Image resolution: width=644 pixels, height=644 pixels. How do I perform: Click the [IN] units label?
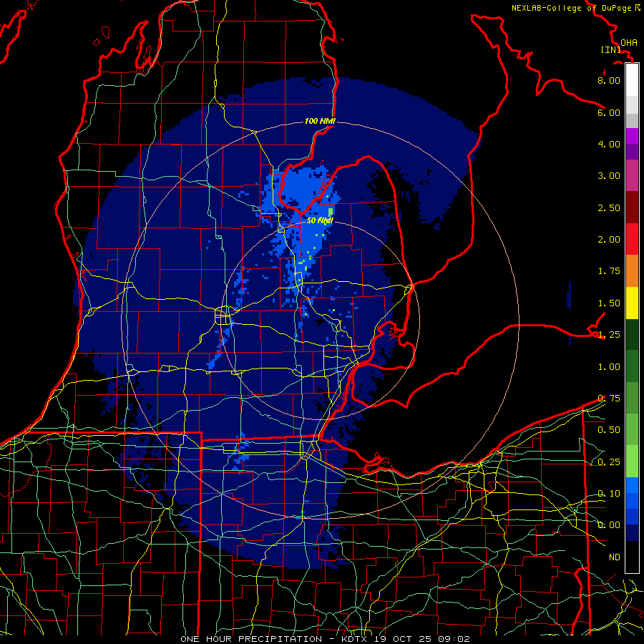[x=610, y=49]
